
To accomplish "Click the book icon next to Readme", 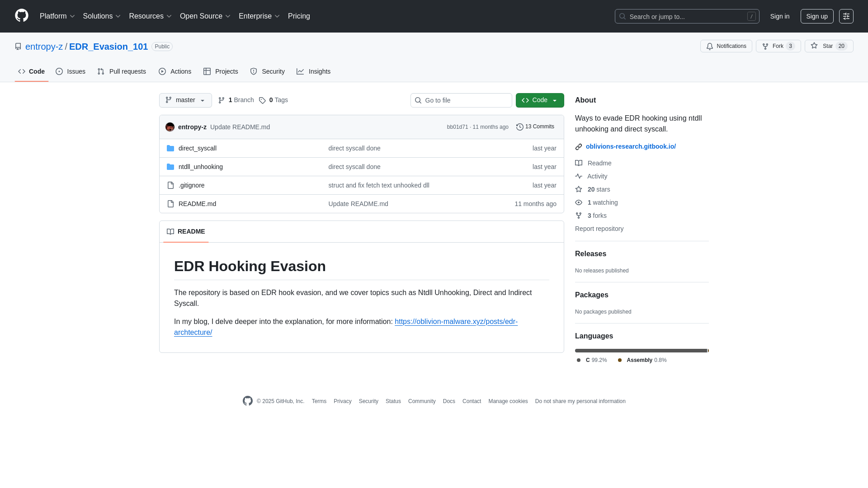I will pyautogui.click(x=579, y=163).
